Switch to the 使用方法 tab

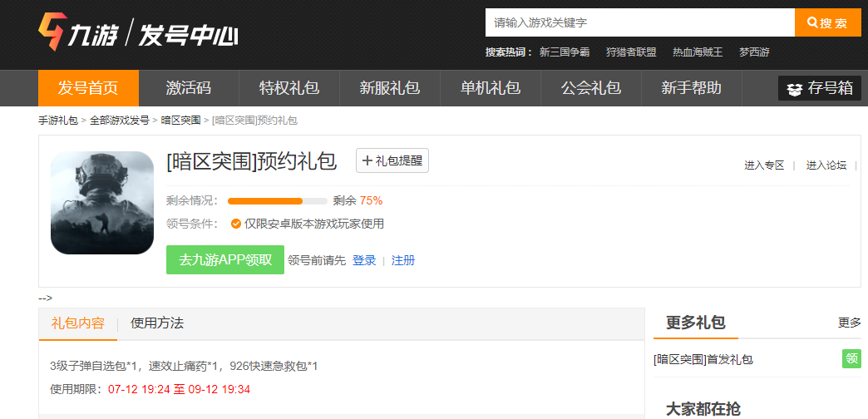157,323
